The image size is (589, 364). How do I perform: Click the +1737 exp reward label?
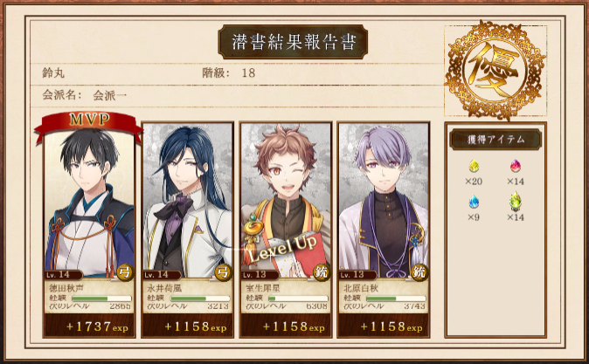click(97, 326)
